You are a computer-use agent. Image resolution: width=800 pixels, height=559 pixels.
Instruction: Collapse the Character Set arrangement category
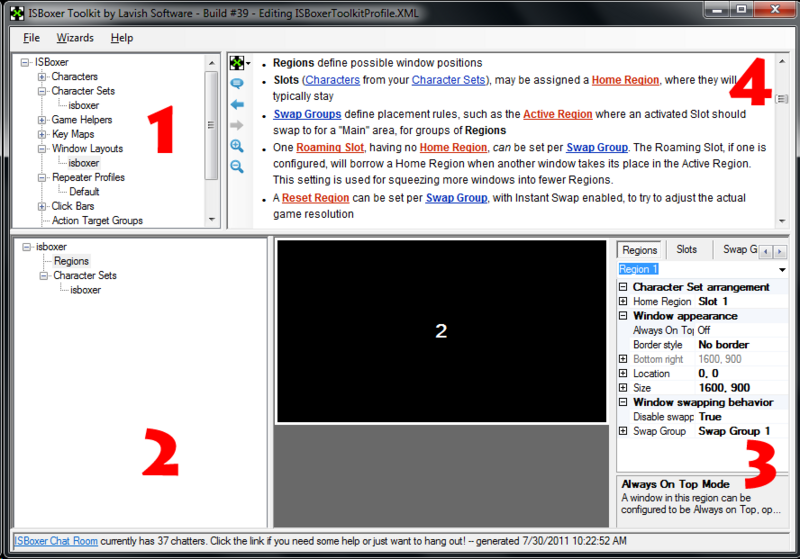tap(623, 287)
